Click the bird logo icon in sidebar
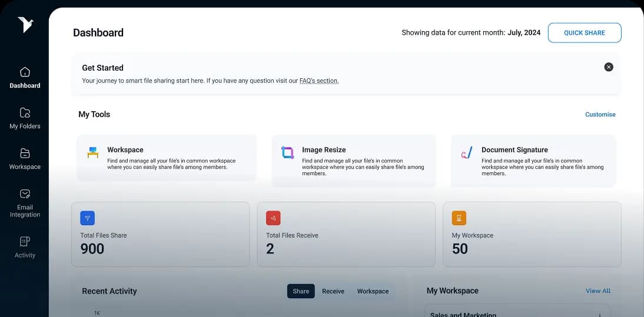This screenshot has width=644, height=317. pos(25,25)
